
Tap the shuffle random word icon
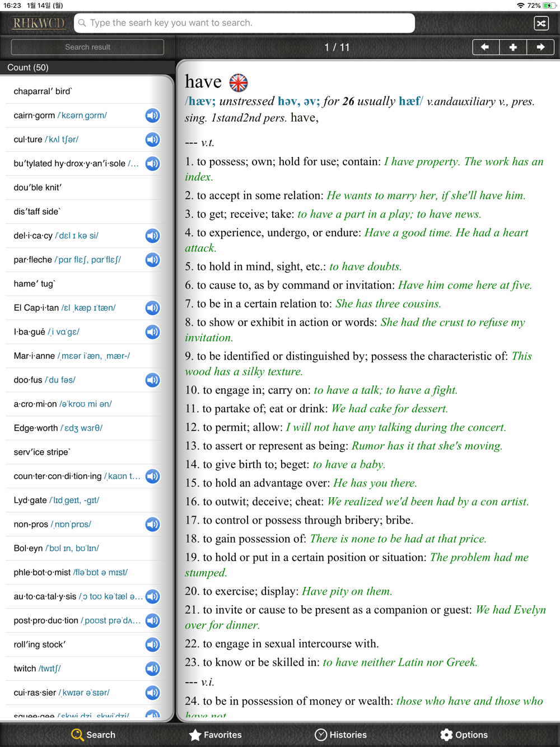pos(541,23)
